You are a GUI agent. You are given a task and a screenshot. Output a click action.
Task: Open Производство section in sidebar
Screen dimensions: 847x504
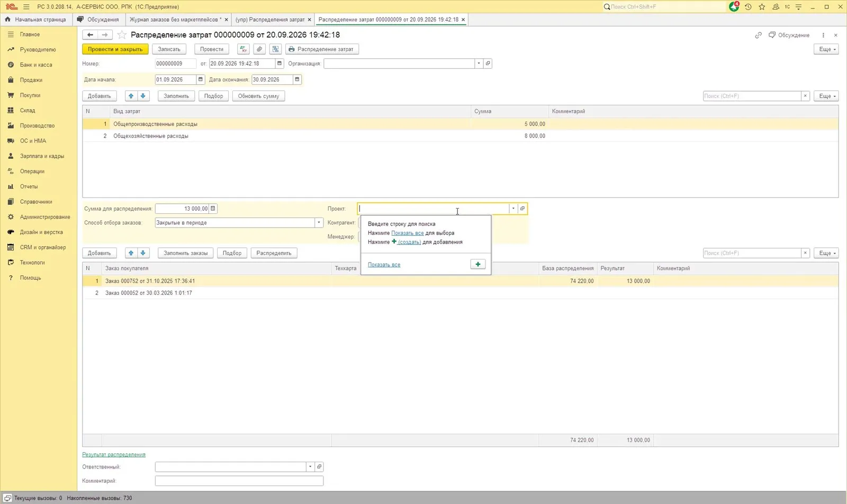coord(37,125)
